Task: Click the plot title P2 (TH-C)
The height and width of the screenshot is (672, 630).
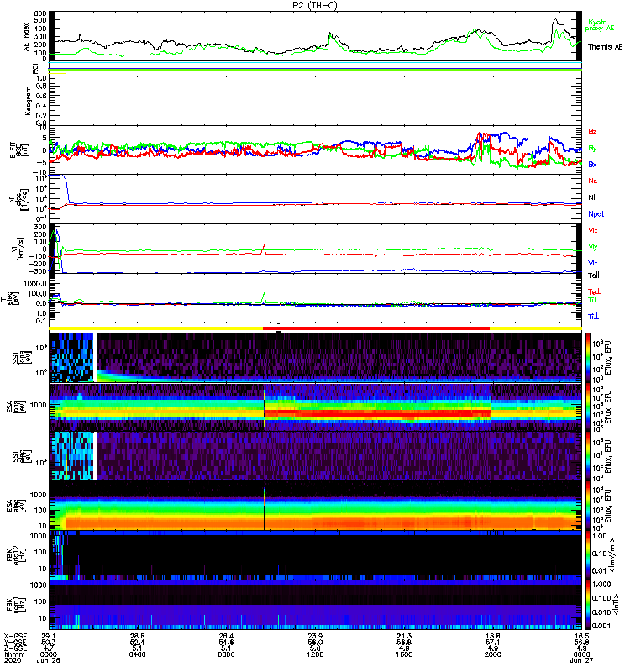Action: point(315,5)
